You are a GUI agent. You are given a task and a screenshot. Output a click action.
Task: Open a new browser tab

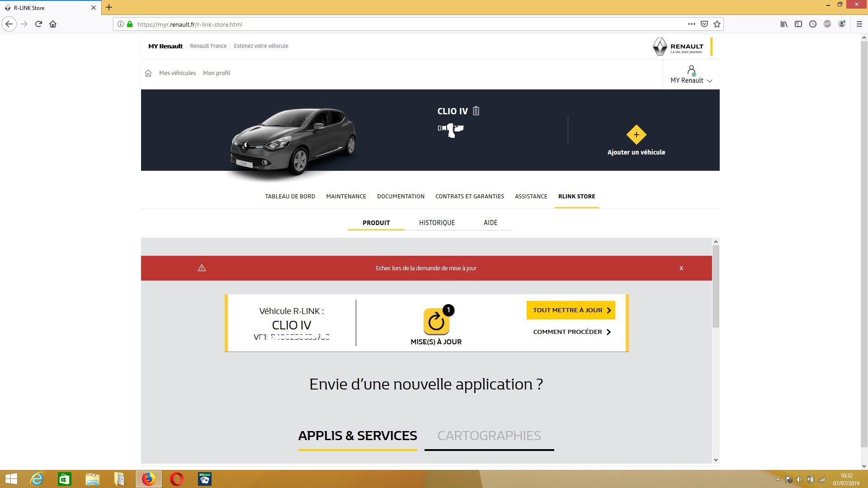[109, 7]
